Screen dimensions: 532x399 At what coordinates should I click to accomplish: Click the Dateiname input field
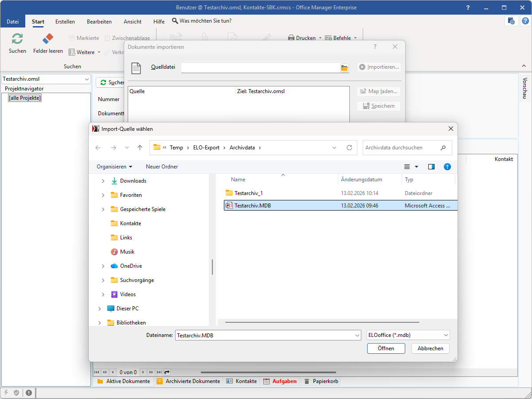(266, 336)
